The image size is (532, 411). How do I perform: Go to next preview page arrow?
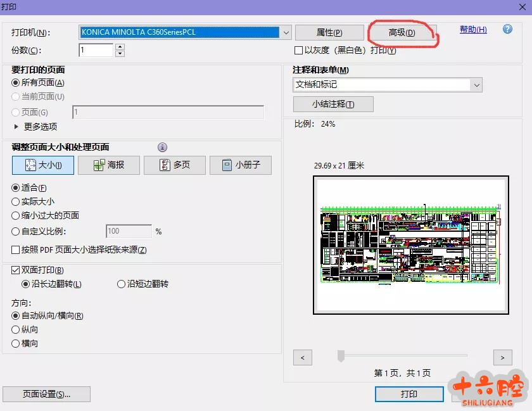(x=502, y=358)
